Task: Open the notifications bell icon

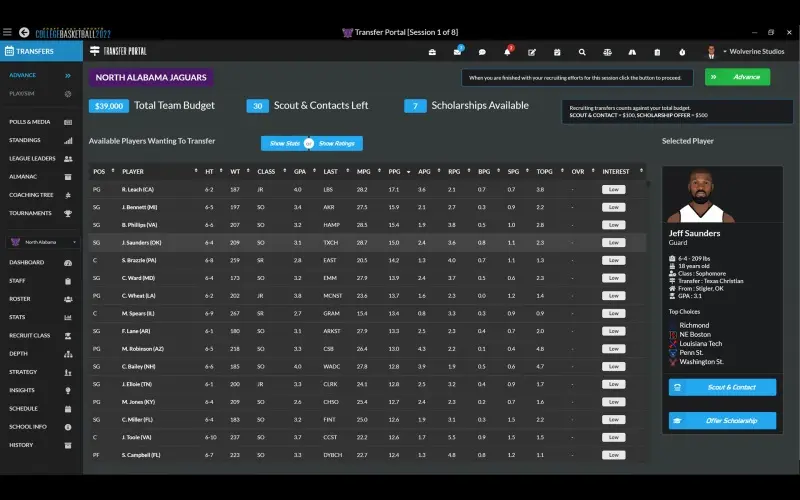Action: coord(507,52)
